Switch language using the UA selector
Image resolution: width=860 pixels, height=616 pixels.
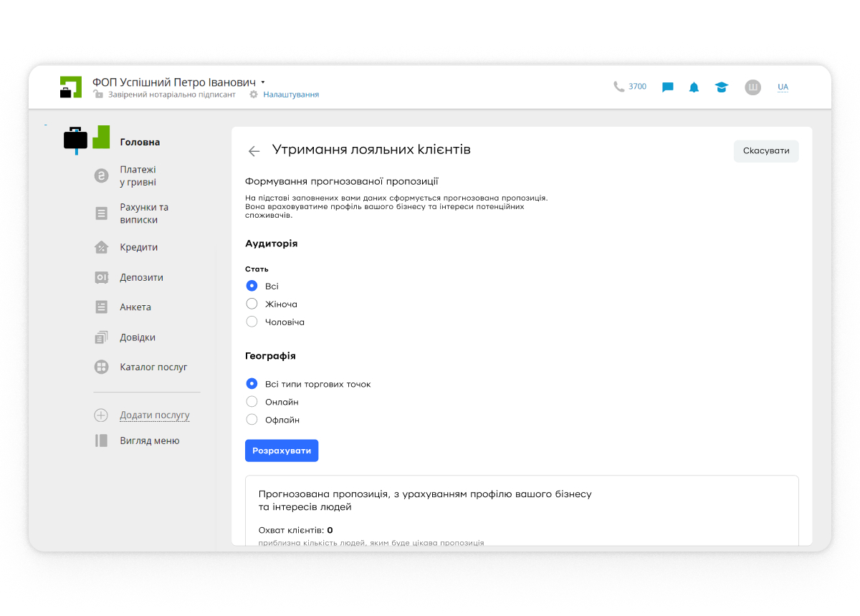pyautogui.click(x=783, y=87)
